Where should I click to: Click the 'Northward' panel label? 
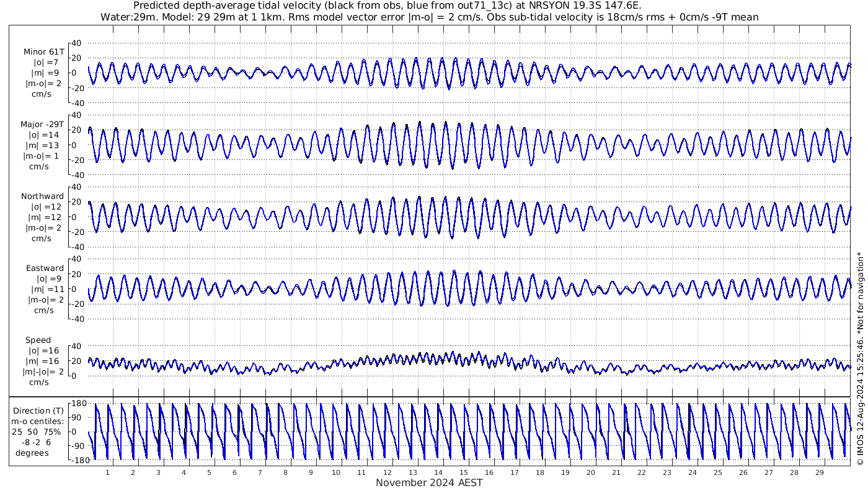[x=43, y=197]
